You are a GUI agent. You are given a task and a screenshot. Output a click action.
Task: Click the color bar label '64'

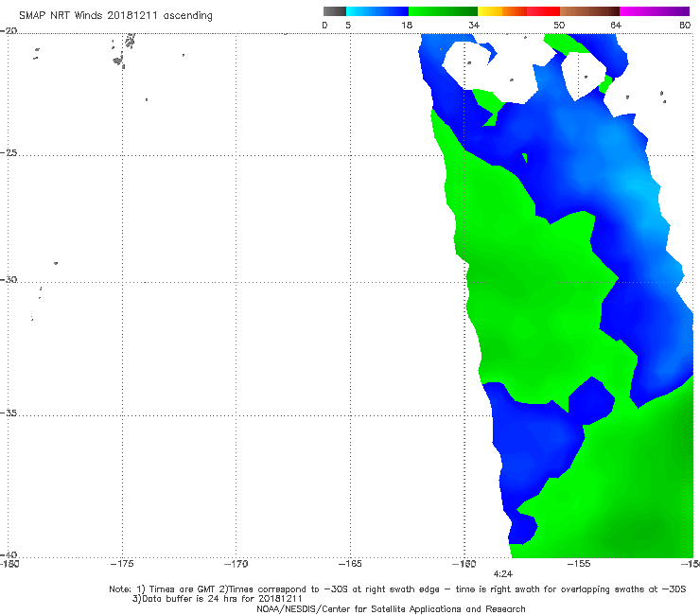[616, 26]
